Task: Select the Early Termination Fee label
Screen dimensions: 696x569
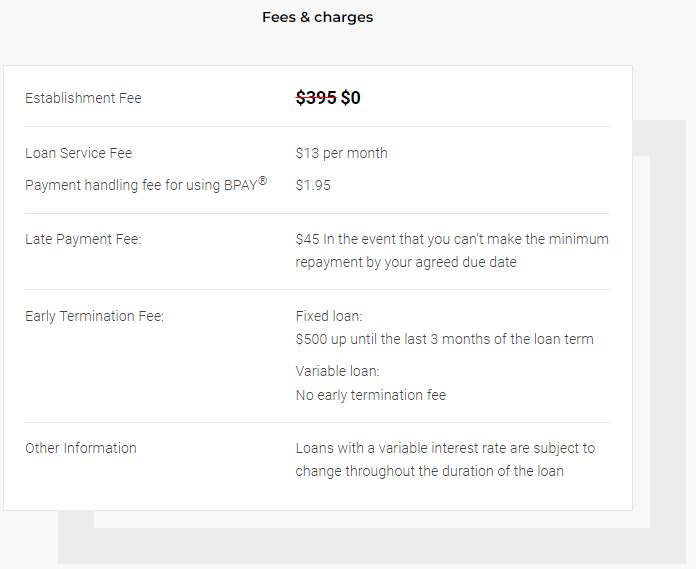Action: click(x=95, y=316)
